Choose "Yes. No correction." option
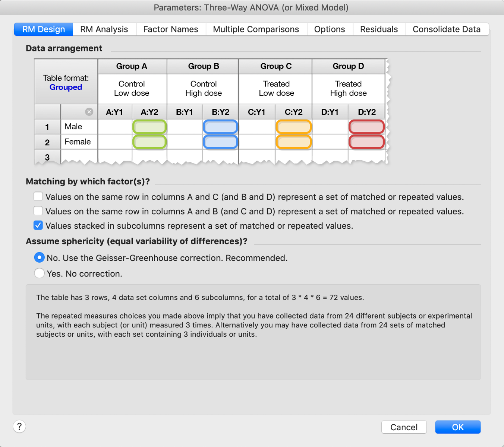Image resolution: width=504 pixels, height=447 pixels. (x=39, y=273)
